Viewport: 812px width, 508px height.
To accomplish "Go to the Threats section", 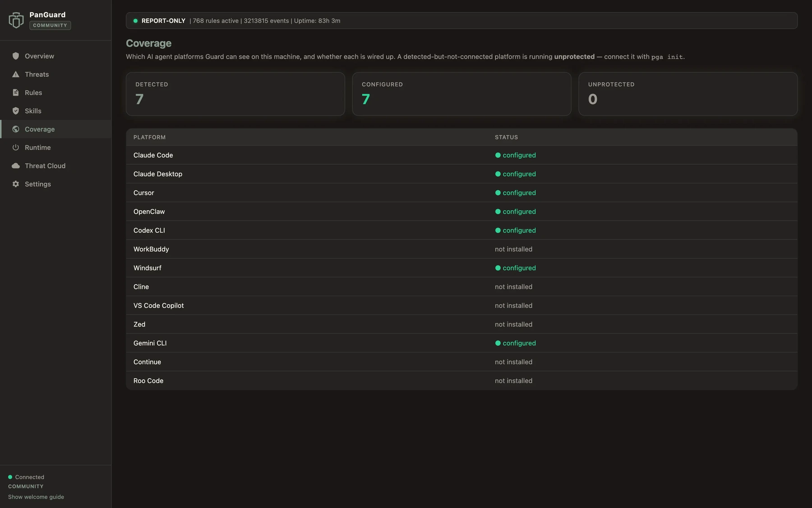I will 56,75.
